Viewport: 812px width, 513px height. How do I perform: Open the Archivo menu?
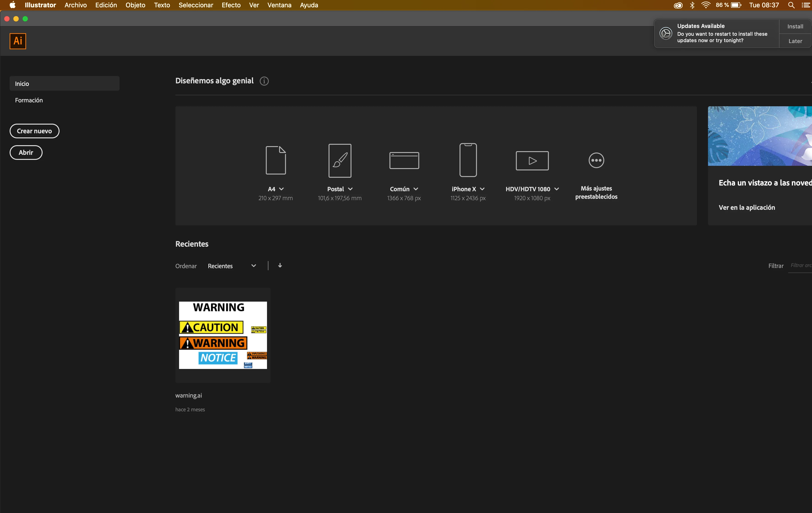76,5
